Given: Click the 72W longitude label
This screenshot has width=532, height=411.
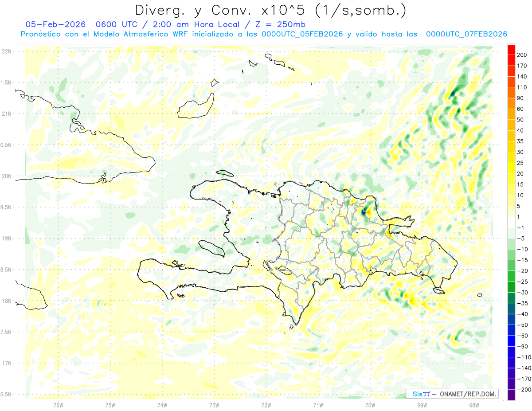Looking at the screenshot, I should [266, 404].
